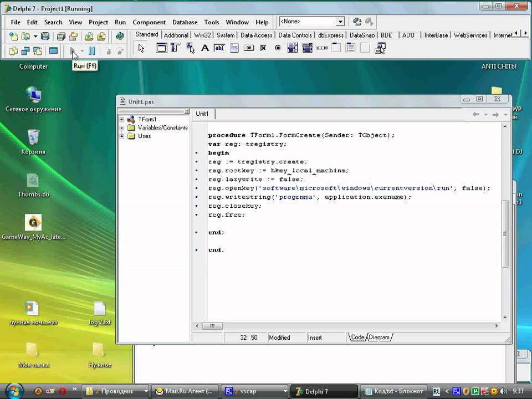Select the ListBox component icon
This screenshot has height=399, width=532.
click(293, 48)
